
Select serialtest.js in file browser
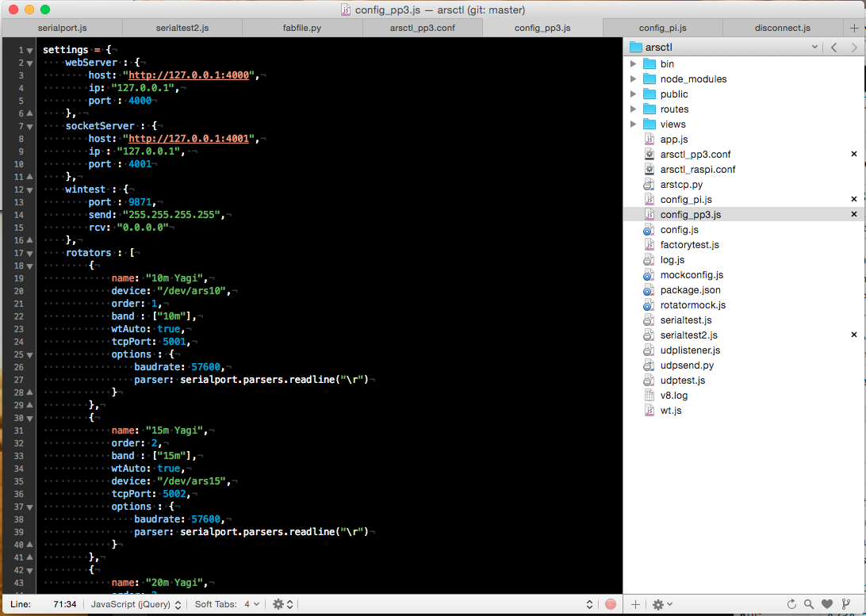click(686, 320)
